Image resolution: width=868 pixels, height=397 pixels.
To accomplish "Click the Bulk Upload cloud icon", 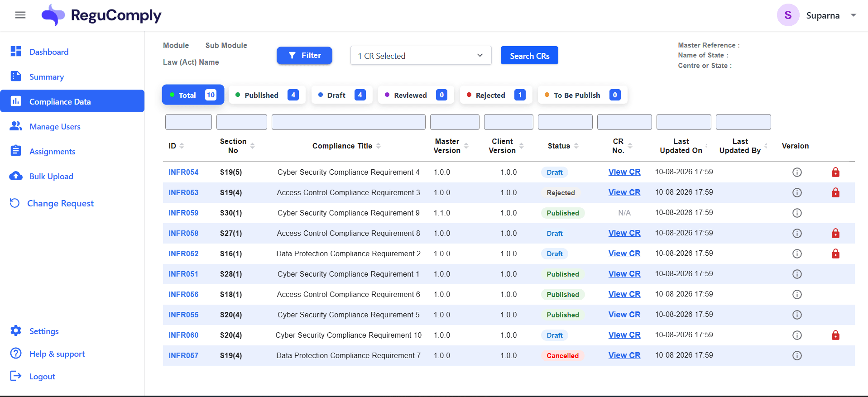I will 16,176.
